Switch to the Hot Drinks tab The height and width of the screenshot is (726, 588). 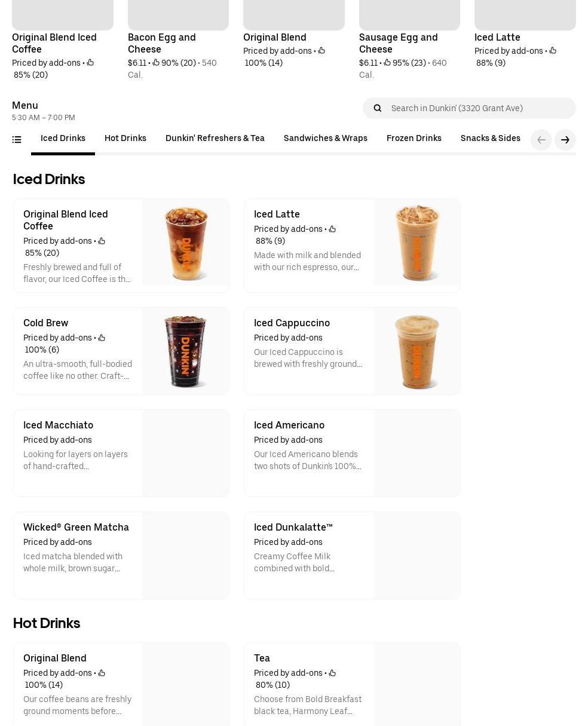click(125, 139)
